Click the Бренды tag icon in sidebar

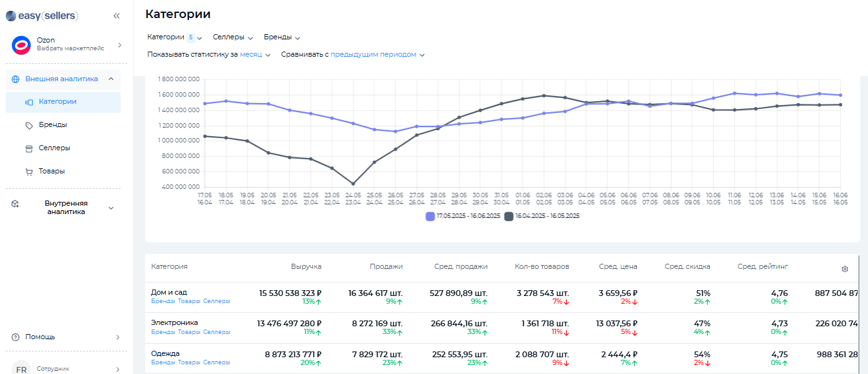tap(28, 125)
